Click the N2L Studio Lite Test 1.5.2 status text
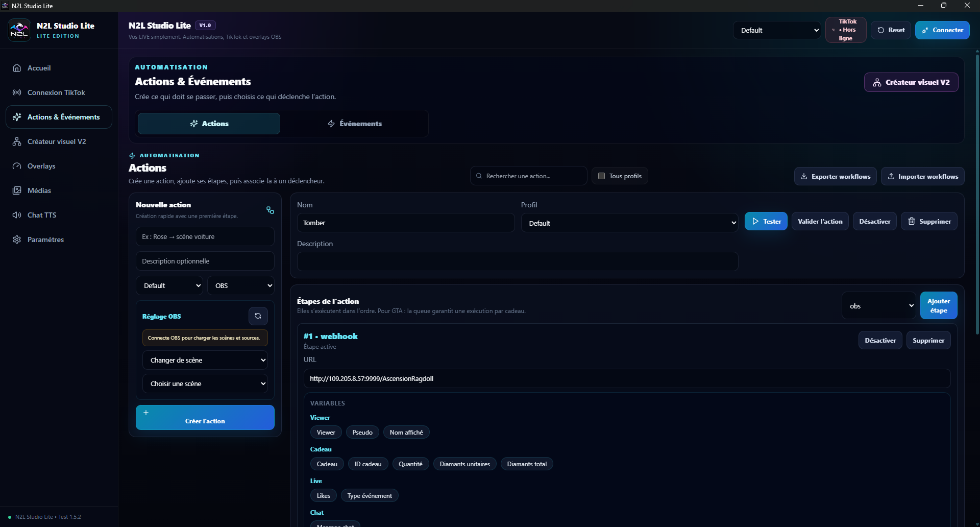Viewport: 980px width, 527px height. pos(48,517)
